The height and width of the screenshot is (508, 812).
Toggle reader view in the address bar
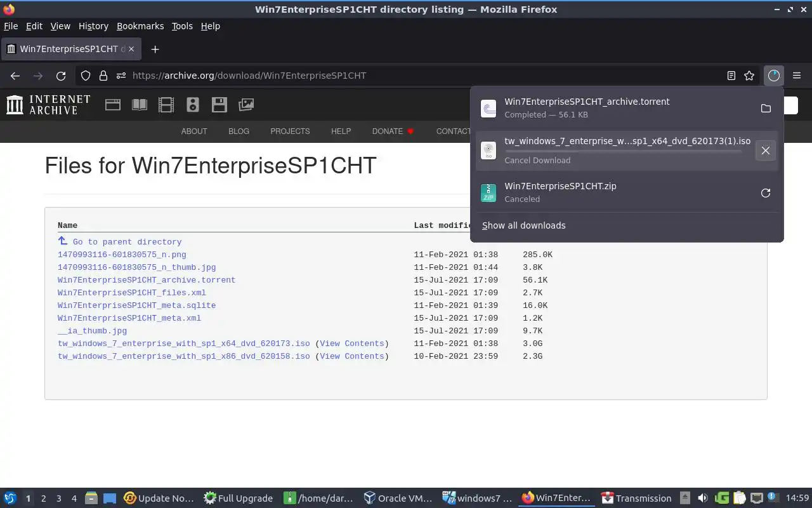(731, 76)
